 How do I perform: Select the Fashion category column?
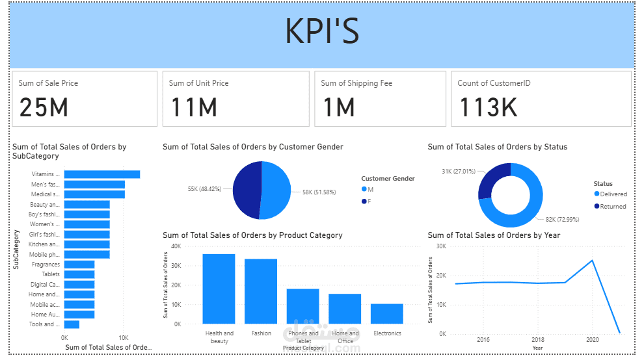coord(261,291)
